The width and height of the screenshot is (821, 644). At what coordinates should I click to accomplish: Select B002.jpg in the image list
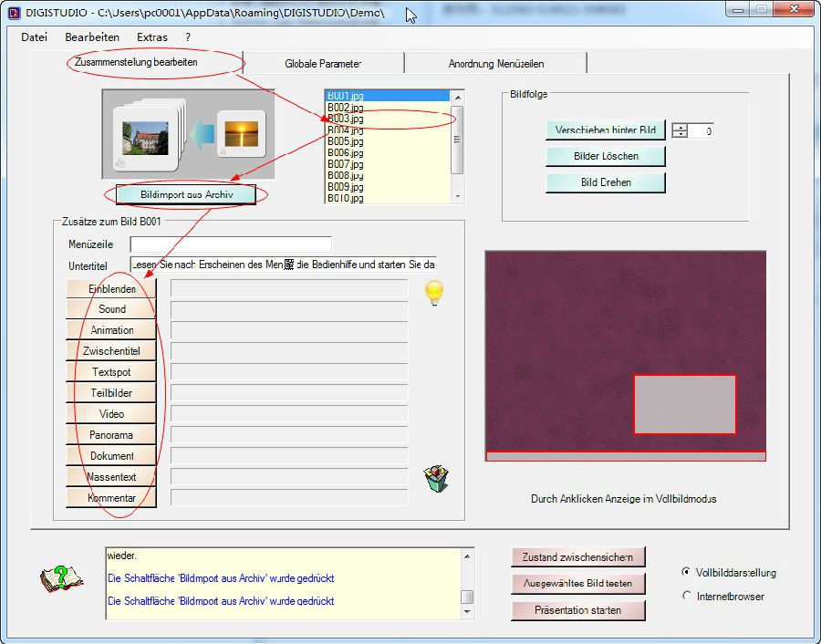pos(388,108)
